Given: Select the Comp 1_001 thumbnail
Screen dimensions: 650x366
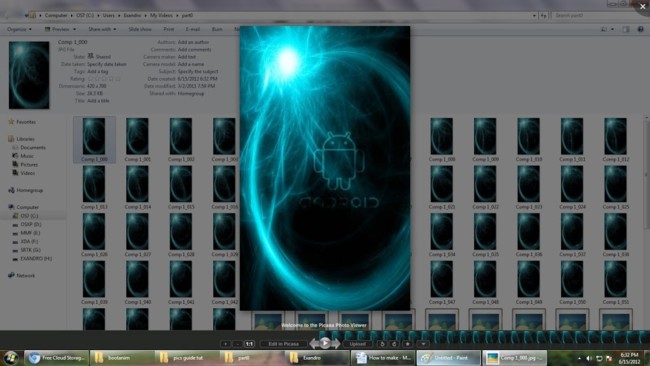Looking at the screenshot, I should [x=138, y=140].
